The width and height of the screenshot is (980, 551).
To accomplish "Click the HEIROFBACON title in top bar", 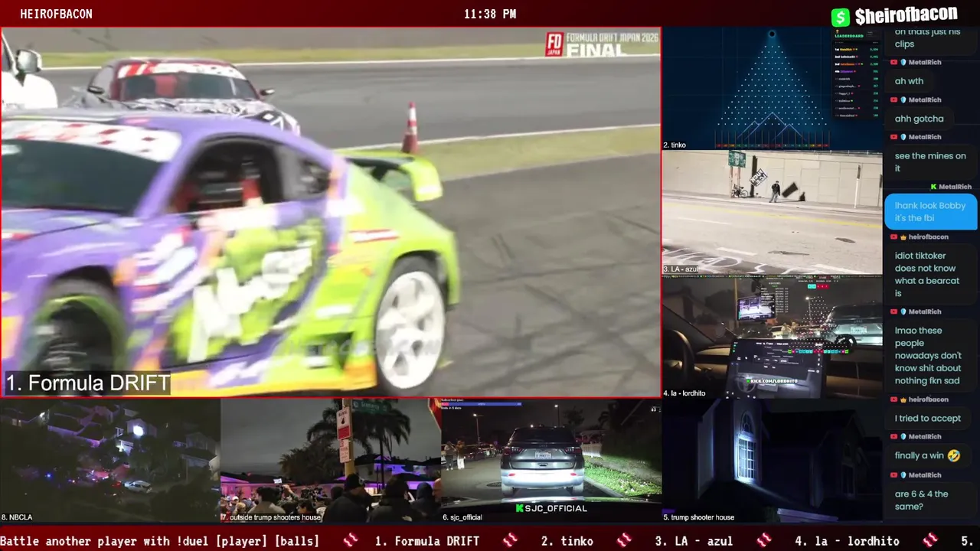I will point(56,14).
